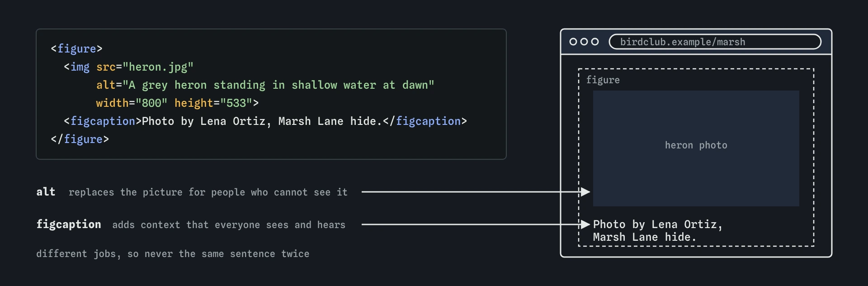Click the middle window circle in mock browser
This screenshot has height=286, width=868.
(584, 42)
